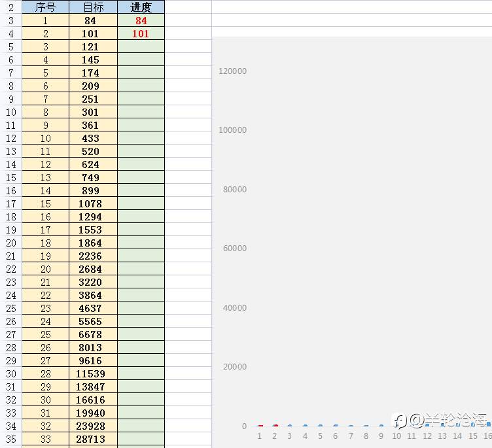The height and width of the screenshot is (448, 492).
Task: Click the red 101 progress cell
Action: [141, 33]
